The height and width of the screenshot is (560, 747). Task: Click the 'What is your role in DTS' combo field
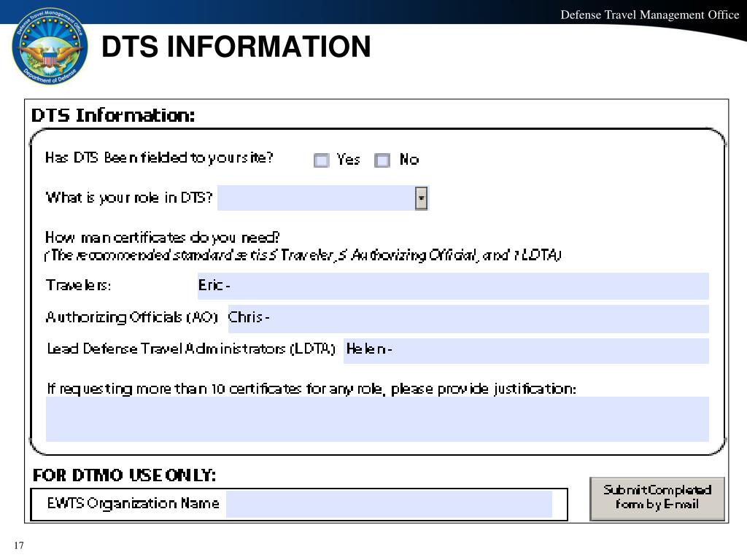323,198
